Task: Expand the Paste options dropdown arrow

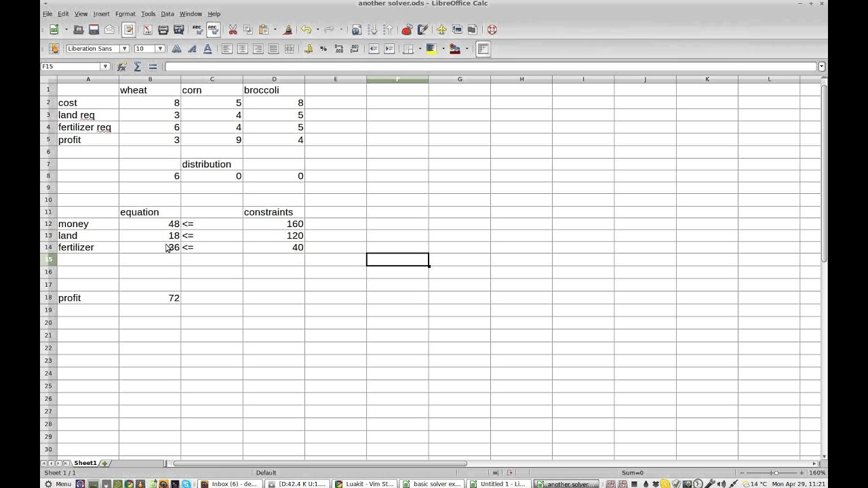Action: [275, 30]
